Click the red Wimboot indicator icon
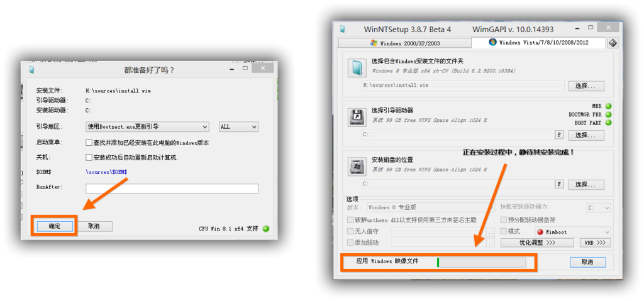This screenshot has height=301, width=644. click(540, 232)
